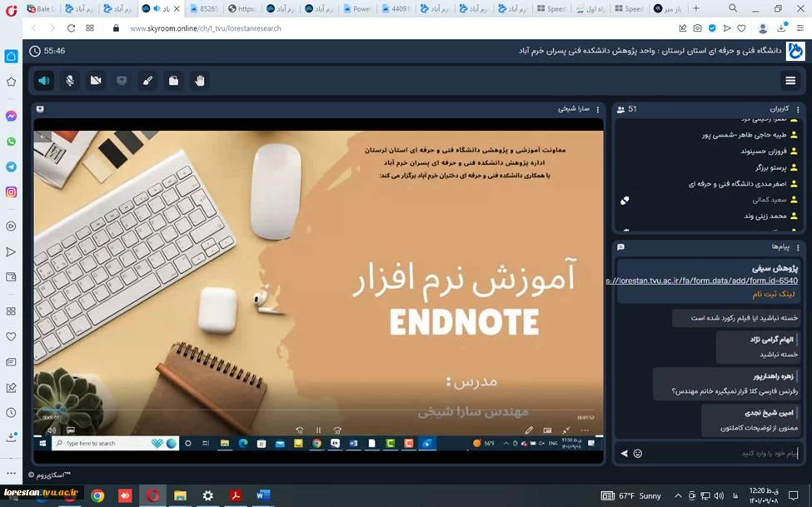Open Opera easy setup menu icon

pyautogui.click(x=800, y=28)
